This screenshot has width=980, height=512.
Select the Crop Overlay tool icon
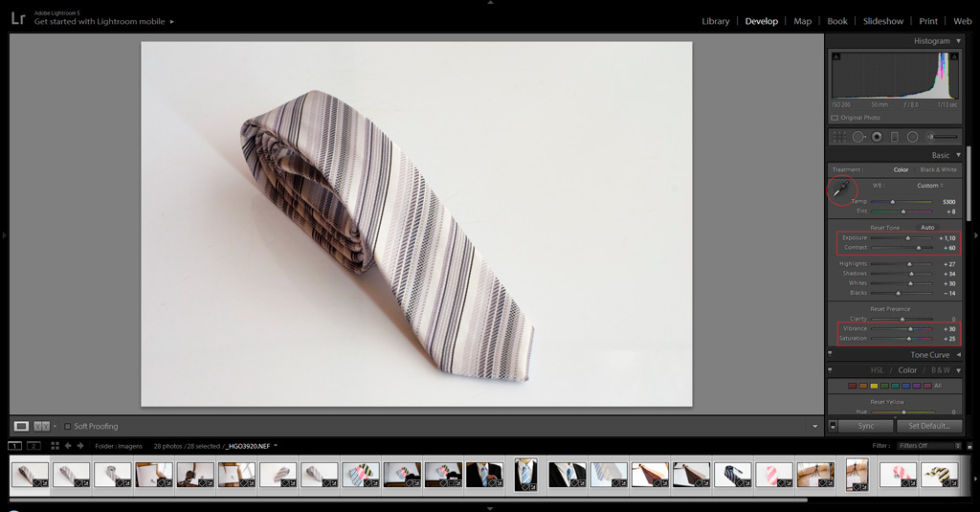[x=839, y=137]
